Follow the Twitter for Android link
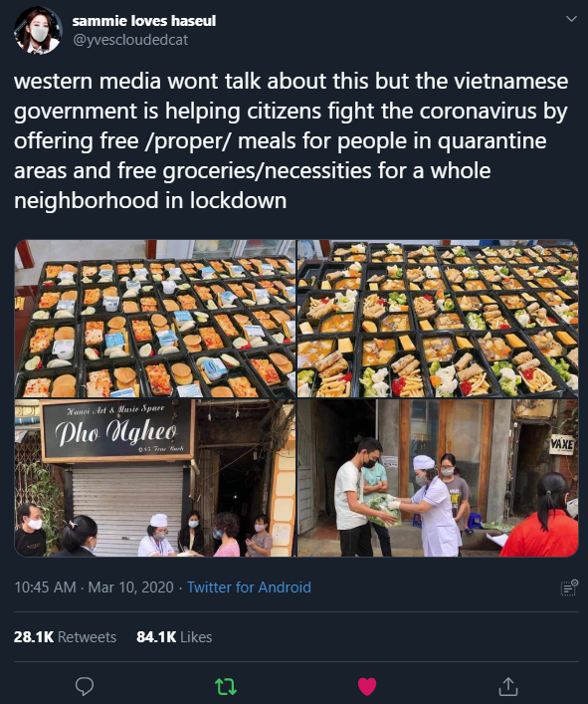 tap(249, 587)
